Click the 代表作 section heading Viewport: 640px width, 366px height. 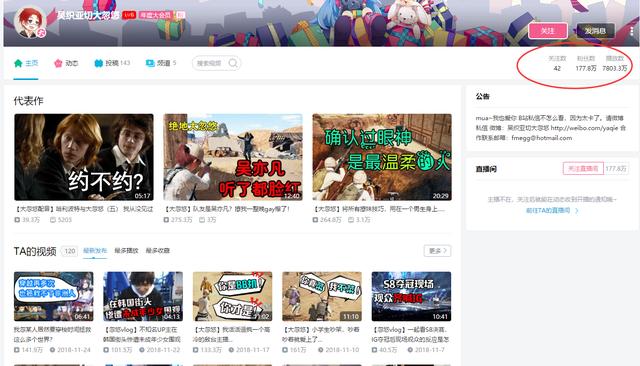coord(28,101)
